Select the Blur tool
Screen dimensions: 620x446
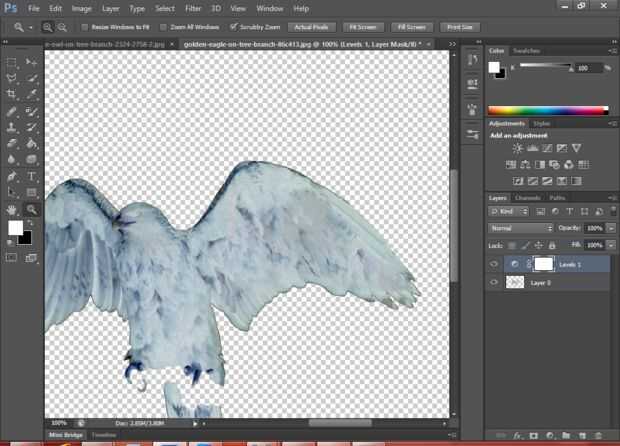pos(11,159)
